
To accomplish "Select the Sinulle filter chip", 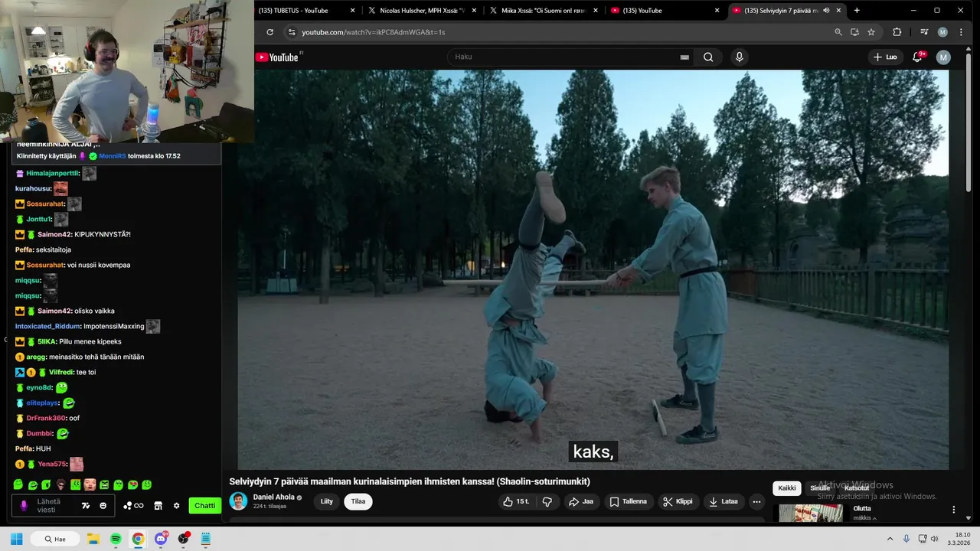I will [820, 488].
